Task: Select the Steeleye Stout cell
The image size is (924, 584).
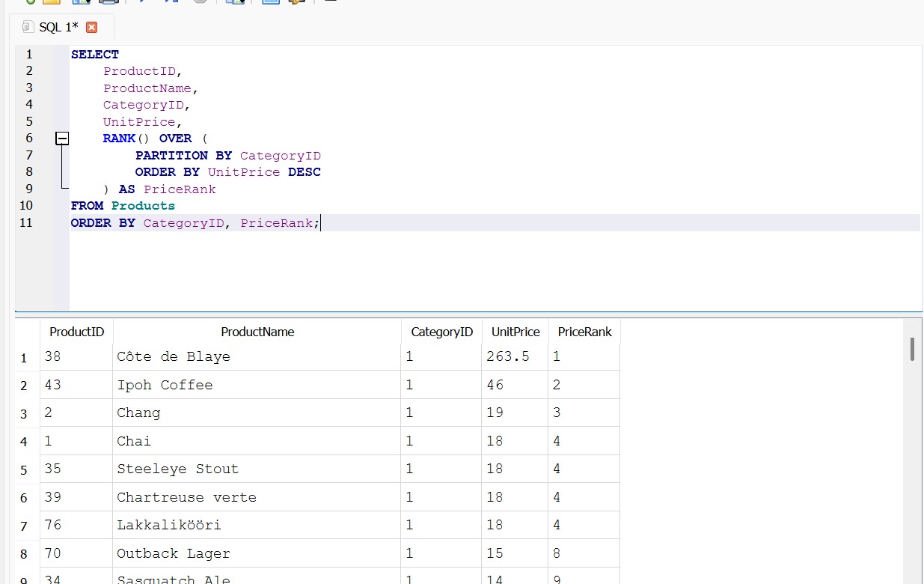Action: point(257,469)
